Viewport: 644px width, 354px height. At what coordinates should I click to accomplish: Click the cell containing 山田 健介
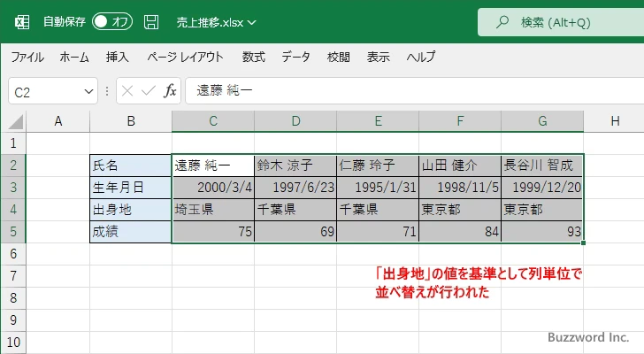[460, 165]
